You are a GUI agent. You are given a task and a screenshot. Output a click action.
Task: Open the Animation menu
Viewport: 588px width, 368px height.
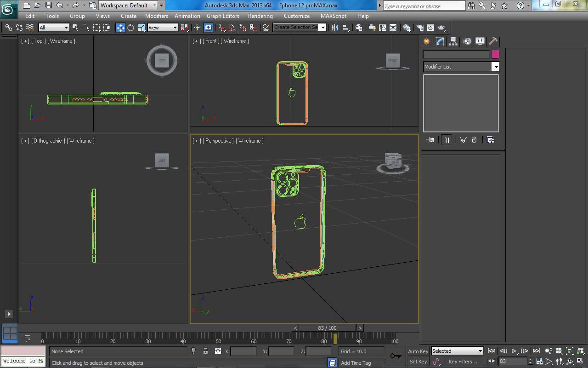coord(187,16)
